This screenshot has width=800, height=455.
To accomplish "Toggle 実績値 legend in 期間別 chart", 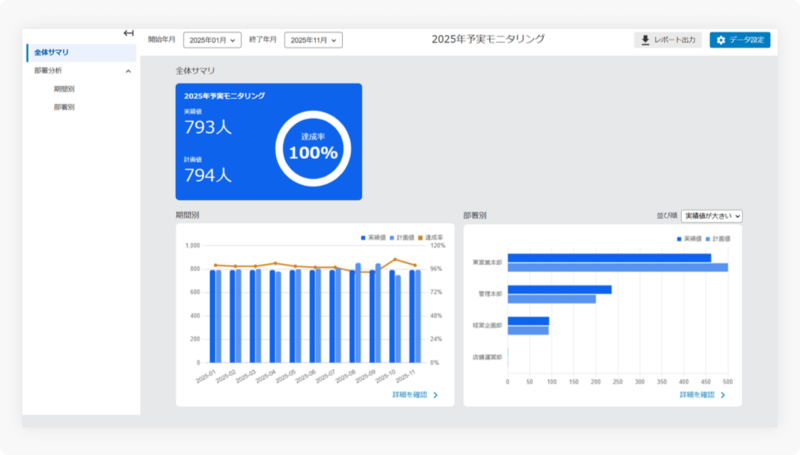I will 373,238.
